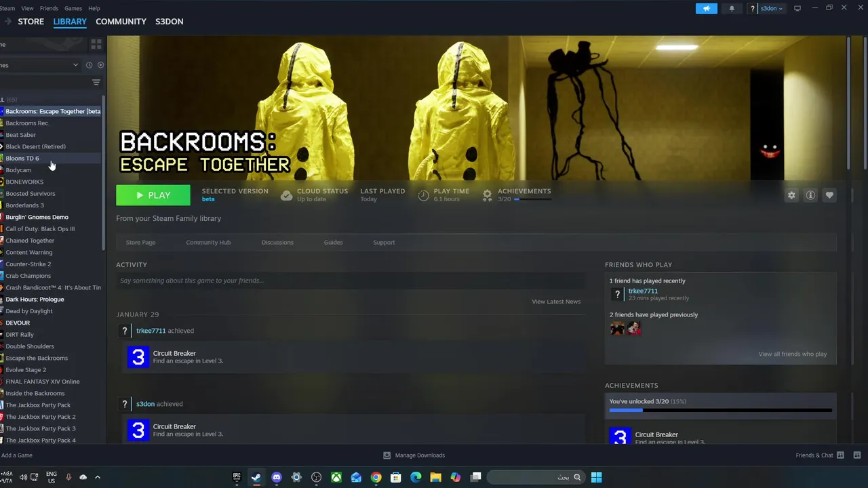Click the Windows taskbar search box
Viewport: 868px width, 488px height.
(x=536, y=477)
